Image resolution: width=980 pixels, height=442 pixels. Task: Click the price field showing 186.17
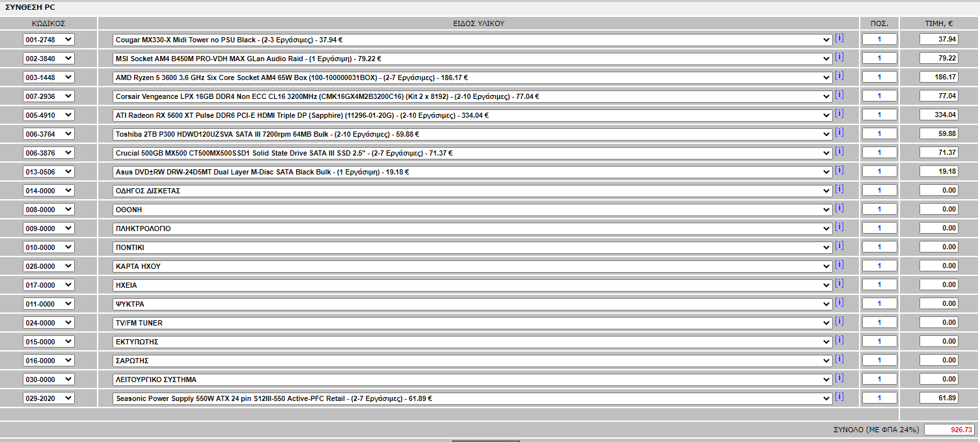click(939, 77)
